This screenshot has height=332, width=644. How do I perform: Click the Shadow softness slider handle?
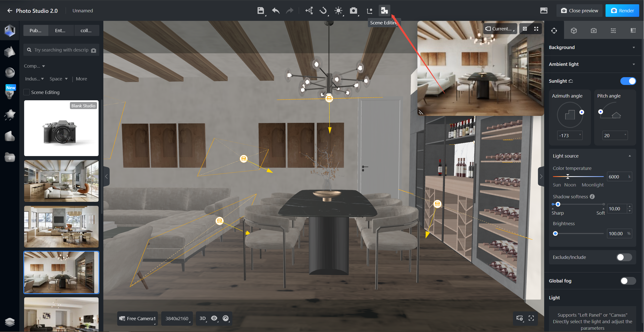point(558,204)
